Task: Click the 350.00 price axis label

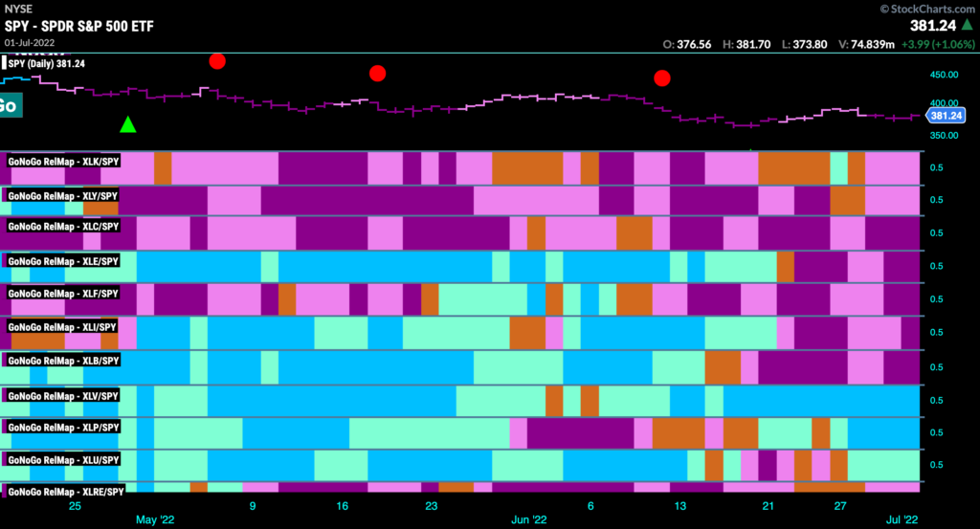Action: pos(944,135)
